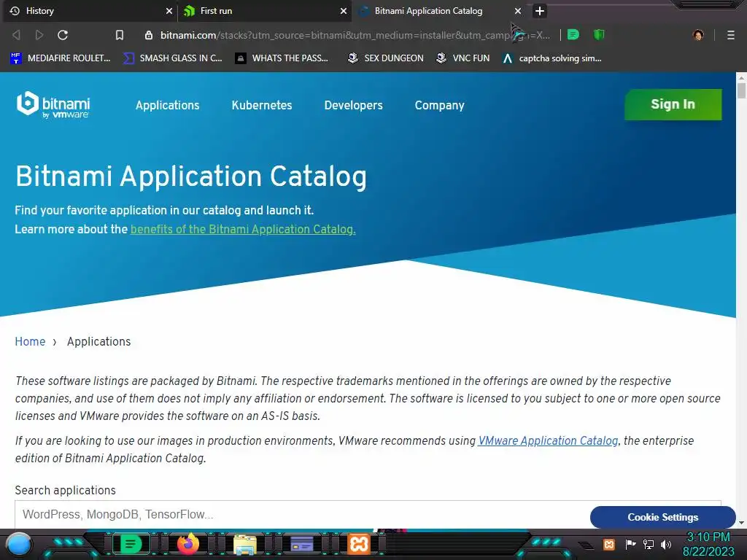Open the SMASH GLASS IN C... bookmark
Viewport: 747px width, 560px height.
pyautogui.click(x=173, y=58)
